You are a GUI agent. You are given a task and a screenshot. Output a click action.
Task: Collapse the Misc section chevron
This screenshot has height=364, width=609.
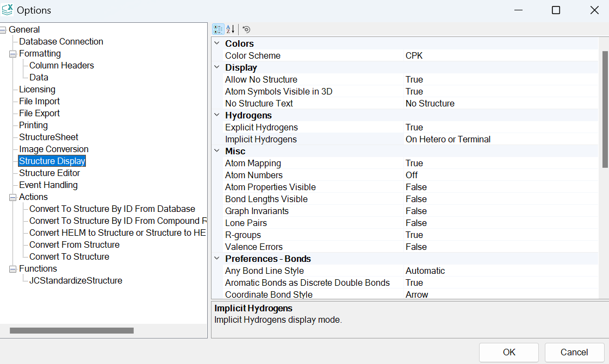pyautogui.click(x=217, y=151)
